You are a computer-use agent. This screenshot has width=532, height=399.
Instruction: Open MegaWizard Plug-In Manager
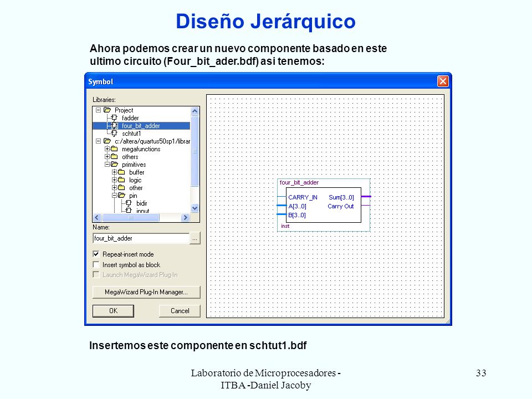point(146,292)
